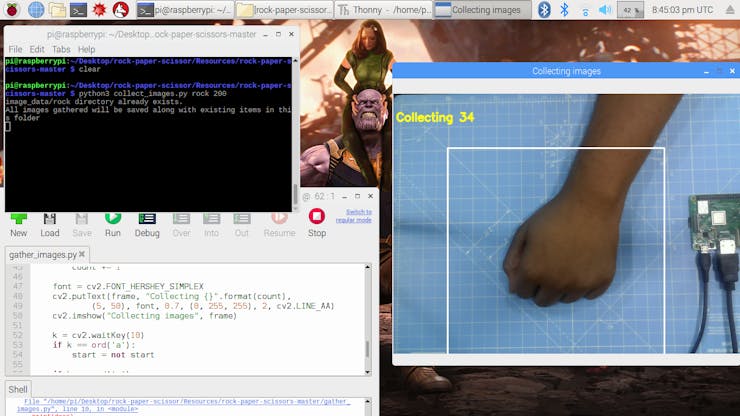Click Over step button in Thonny
The height and width of the screenshot is (416, 740).
[x=181, y=224]
